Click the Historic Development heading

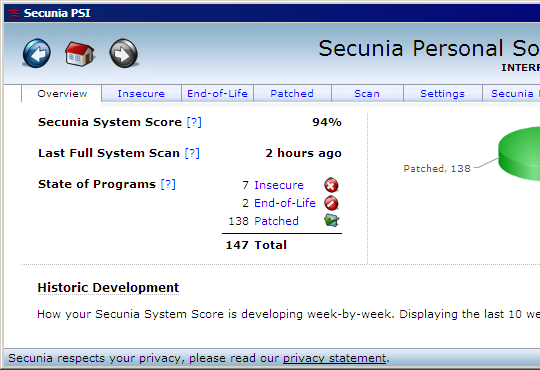(108, 288)
